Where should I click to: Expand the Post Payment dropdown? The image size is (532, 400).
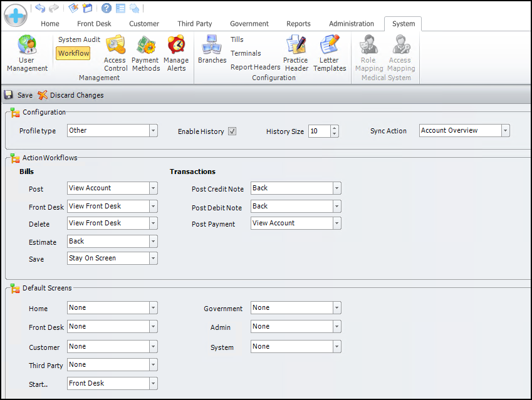tap(337, 223)
